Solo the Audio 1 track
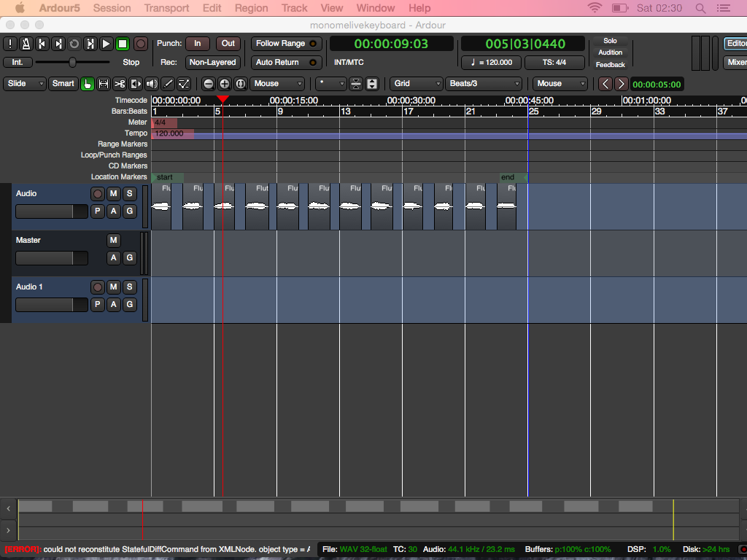 coord(130,287)
